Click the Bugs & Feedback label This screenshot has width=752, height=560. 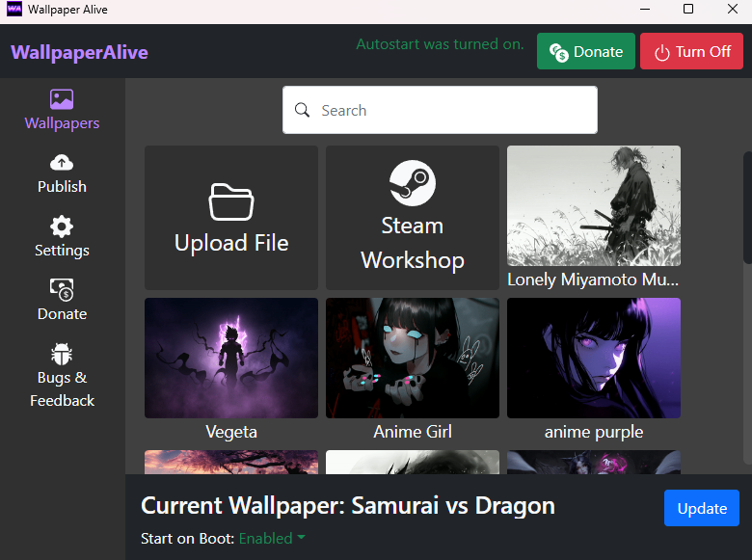pos(62,388)
